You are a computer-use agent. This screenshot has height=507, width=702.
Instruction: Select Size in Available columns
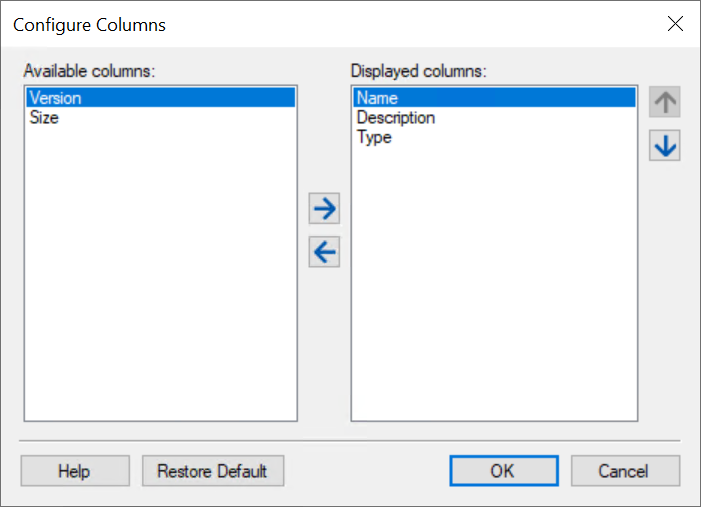tap(45, 118)
